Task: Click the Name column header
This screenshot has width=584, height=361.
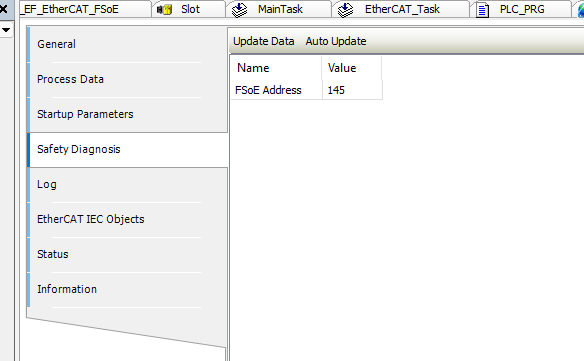Action: (x=276, y=68)
